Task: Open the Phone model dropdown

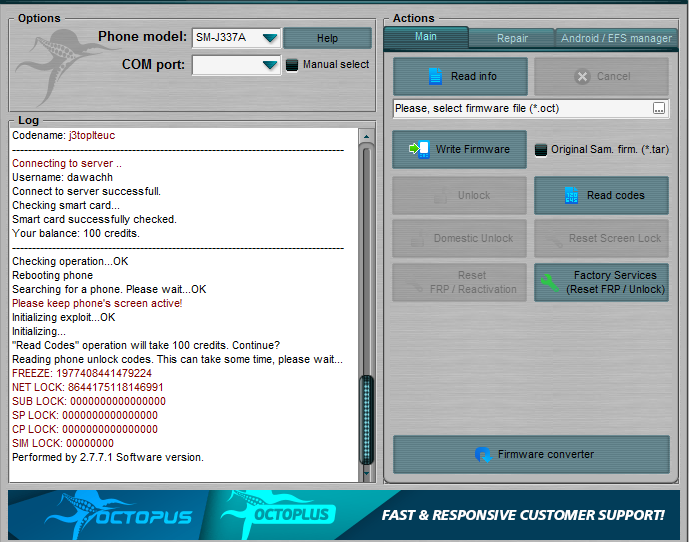Action: pos(270,38)
